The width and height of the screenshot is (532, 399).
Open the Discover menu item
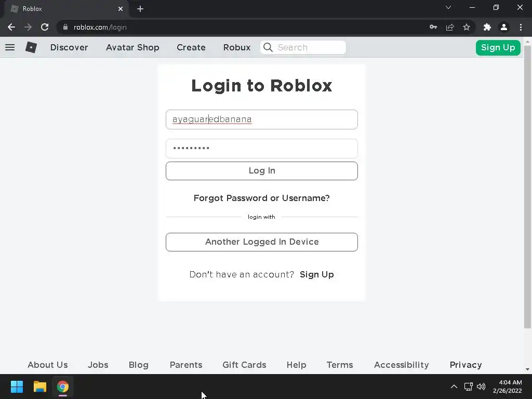[69, 47]
